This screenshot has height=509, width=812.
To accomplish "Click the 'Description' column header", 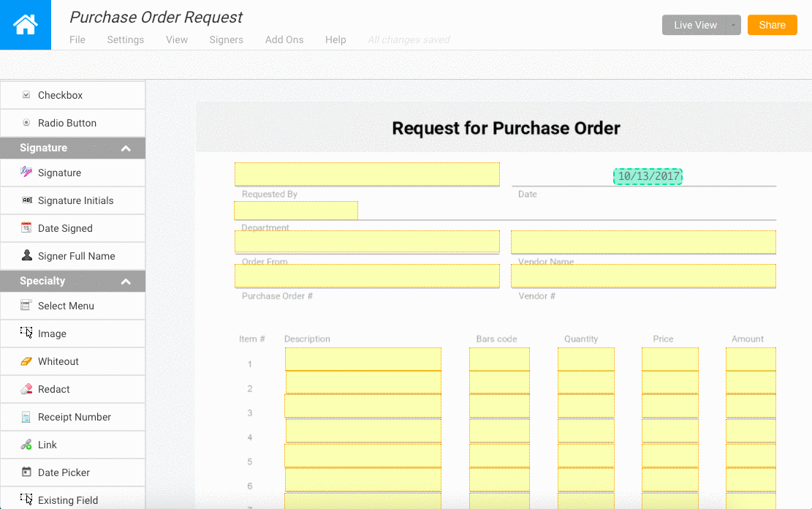I will coord(307,339).
